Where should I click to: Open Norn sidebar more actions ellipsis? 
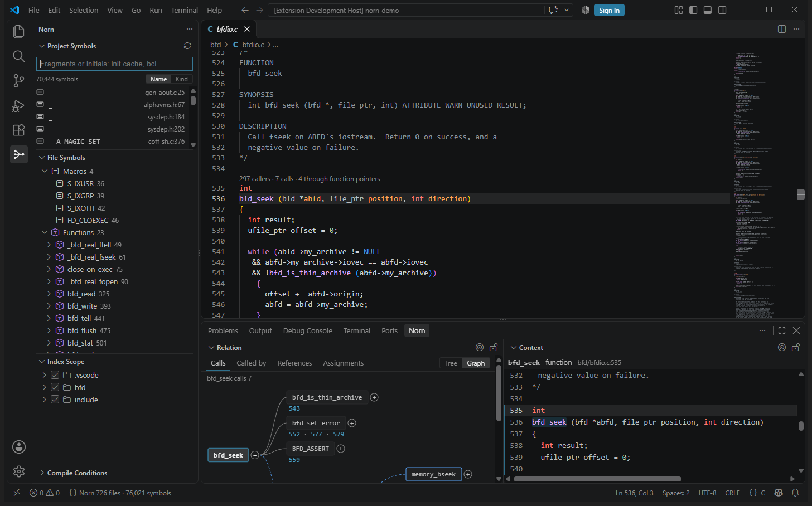(x=190, y=29)
